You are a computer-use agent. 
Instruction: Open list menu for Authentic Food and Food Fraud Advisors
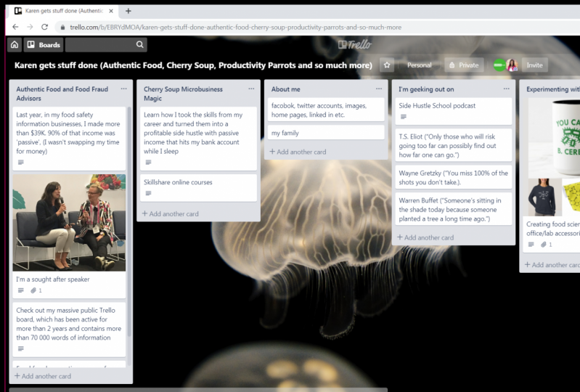(123, 89)
